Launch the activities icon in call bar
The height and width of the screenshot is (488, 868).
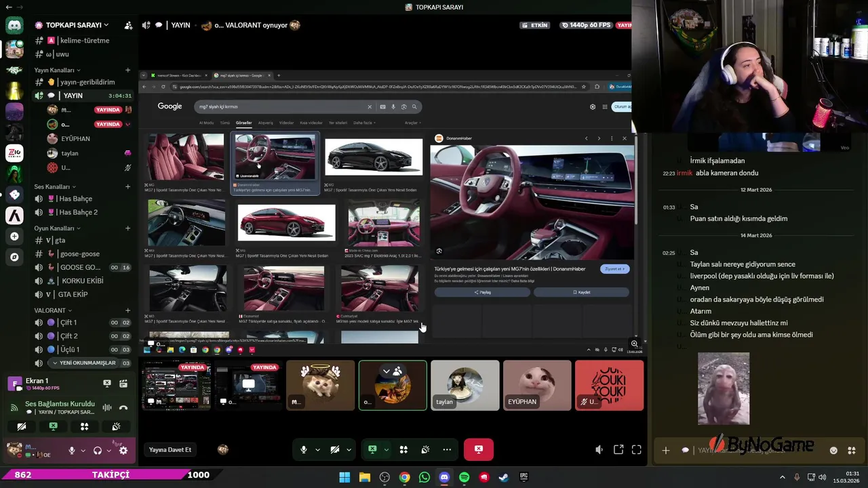click(x=403, y=449)
